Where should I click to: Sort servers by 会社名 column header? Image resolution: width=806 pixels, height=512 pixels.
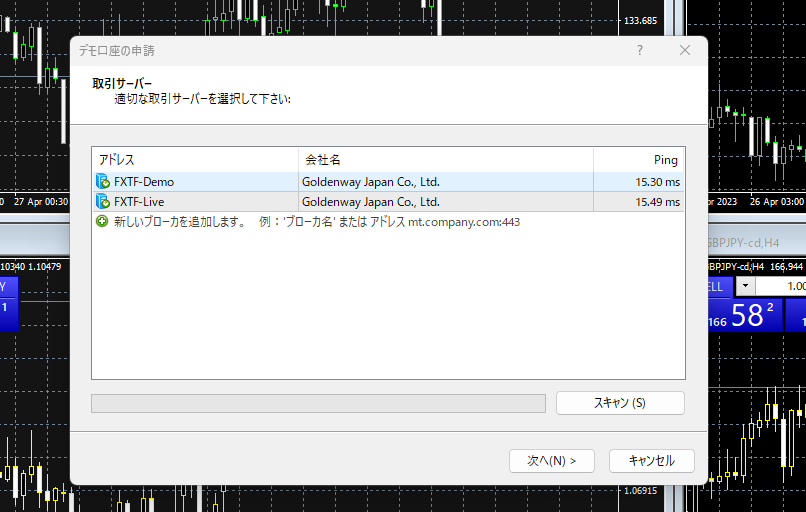(x=445, y=160)
